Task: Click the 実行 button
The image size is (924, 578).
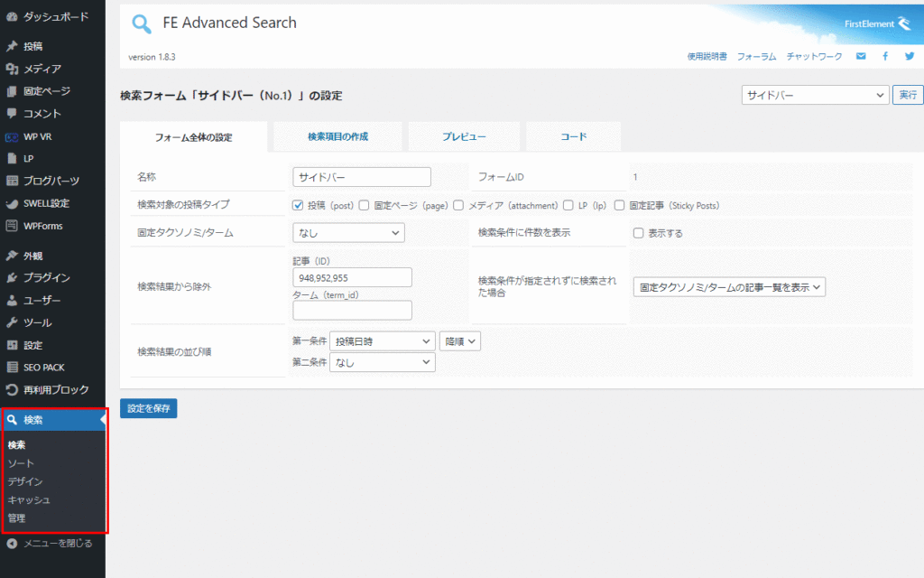Action: point(908,95)
